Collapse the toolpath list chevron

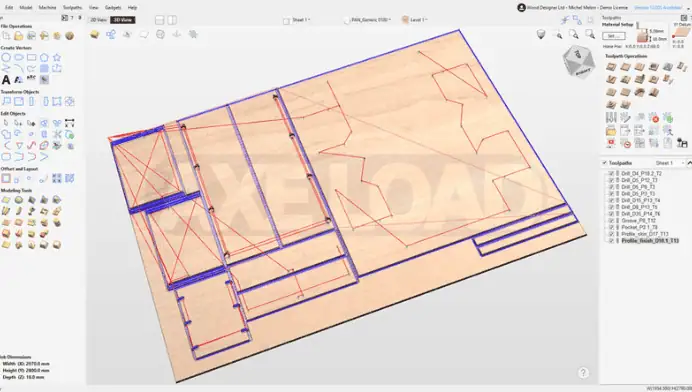coord(689,163)
